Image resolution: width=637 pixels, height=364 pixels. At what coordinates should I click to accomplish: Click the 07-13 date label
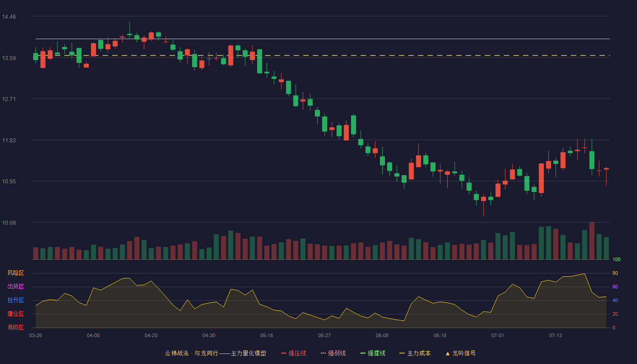coord(556,335)
